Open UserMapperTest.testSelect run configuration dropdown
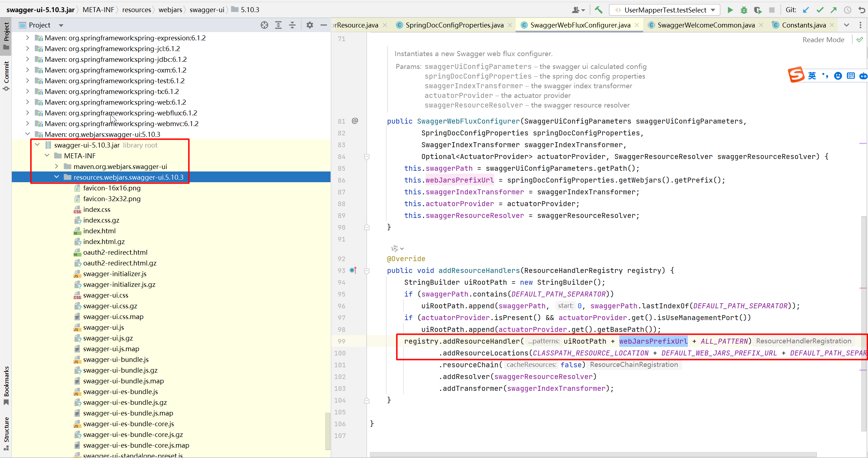 click(x=665, y=10)
